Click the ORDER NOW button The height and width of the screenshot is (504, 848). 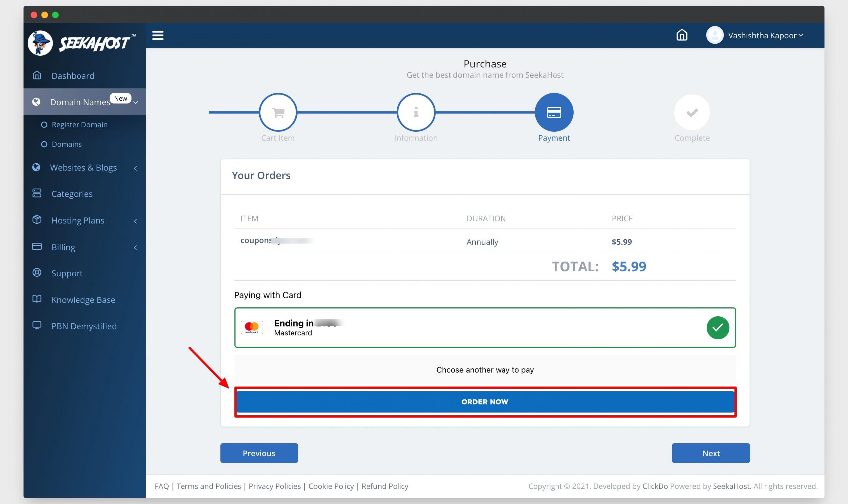485,401
